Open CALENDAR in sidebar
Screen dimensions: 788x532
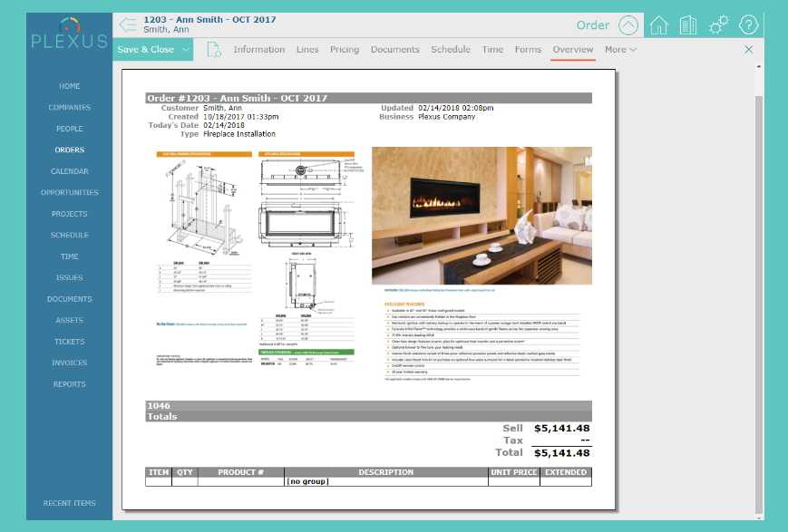[x=69, y=171]
